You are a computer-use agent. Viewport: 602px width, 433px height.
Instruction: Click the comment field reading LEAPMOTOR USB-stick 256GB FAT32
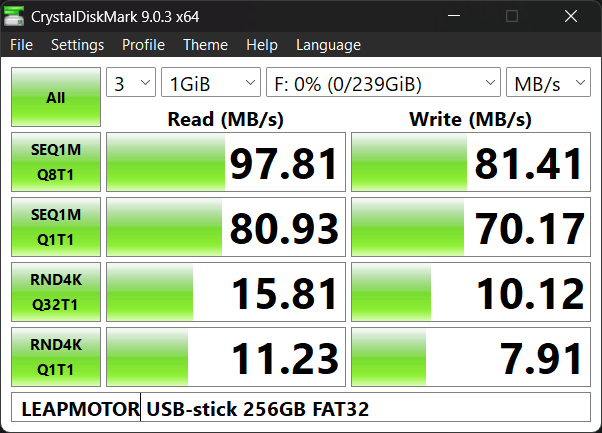(301, 407)
